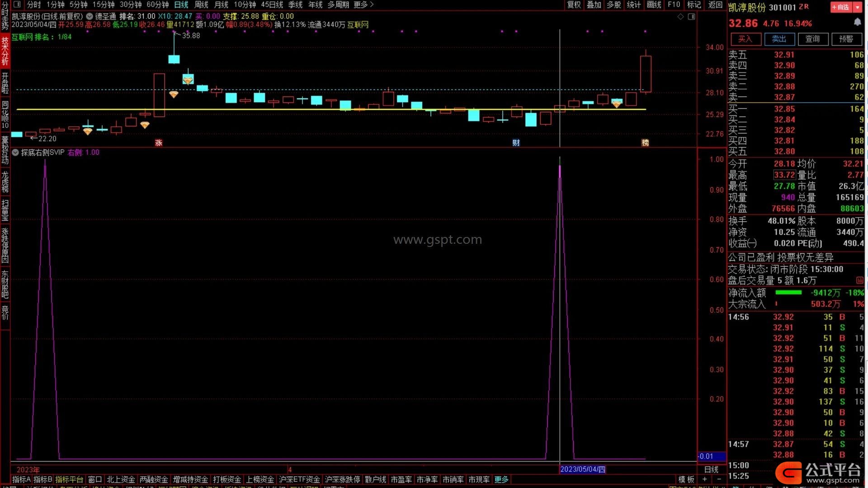Viewport: 868px width, 488px height.
Task: Open the 龙虎榜 sidebar item
Action: [x=5, y=182]
